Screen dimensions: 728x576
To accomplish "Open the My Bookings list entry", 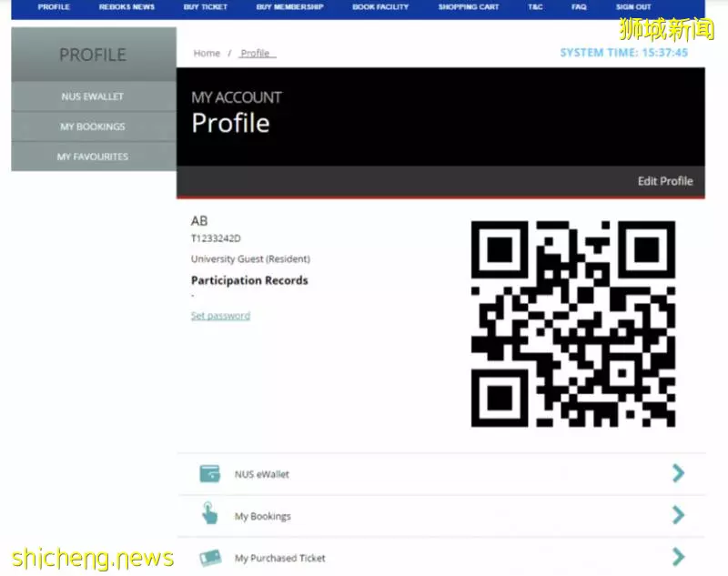I will [x=441, y=516].
